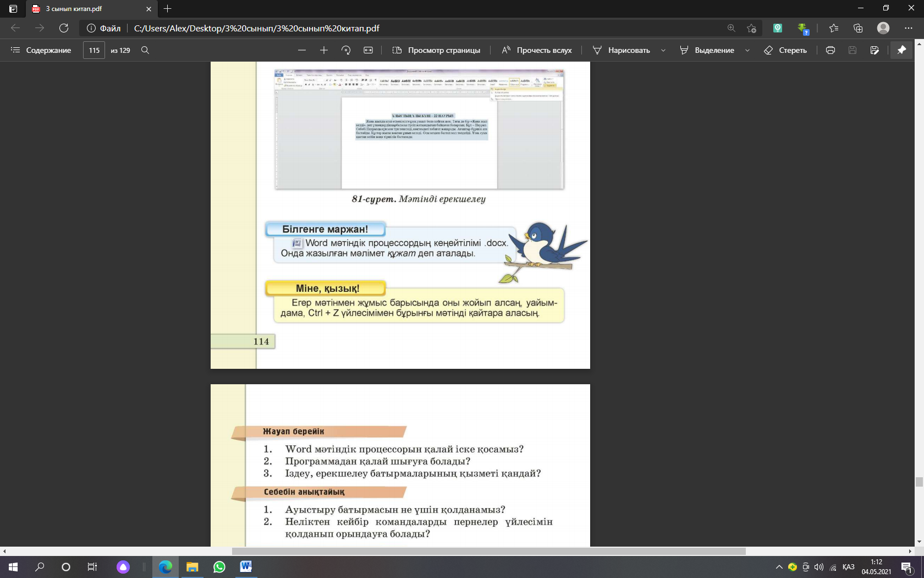Click the horizontal scrollbar thumb
Image resolution: width=924 pixels, height=578 pixels.
tap(488, 551)
